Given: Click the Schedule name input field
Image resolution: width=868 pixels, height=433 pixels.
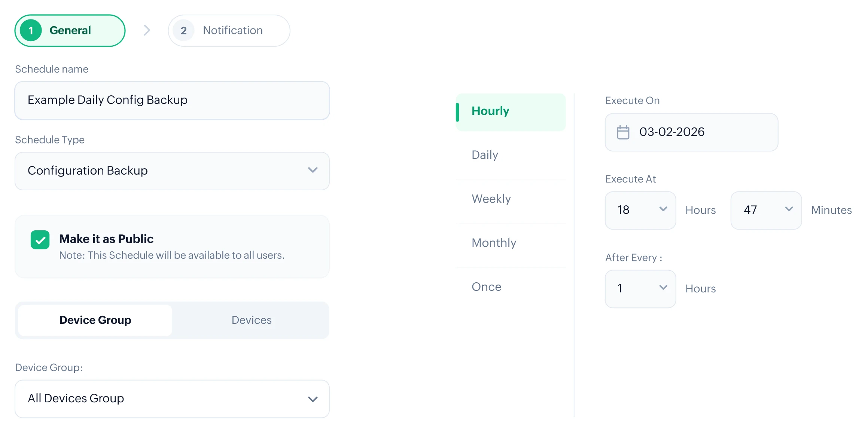Looking at the screenshot, I should tap(172, 100).
